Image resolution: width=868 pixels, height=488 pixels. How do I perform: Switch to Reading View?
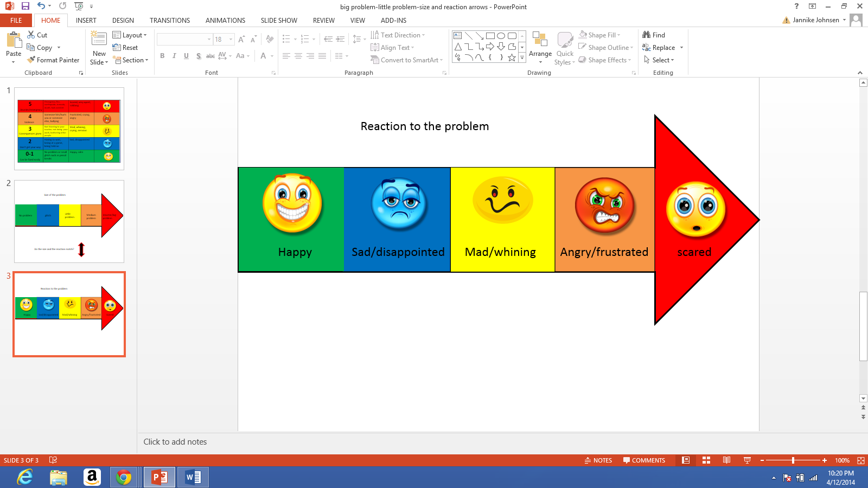(x=726, y=460)
